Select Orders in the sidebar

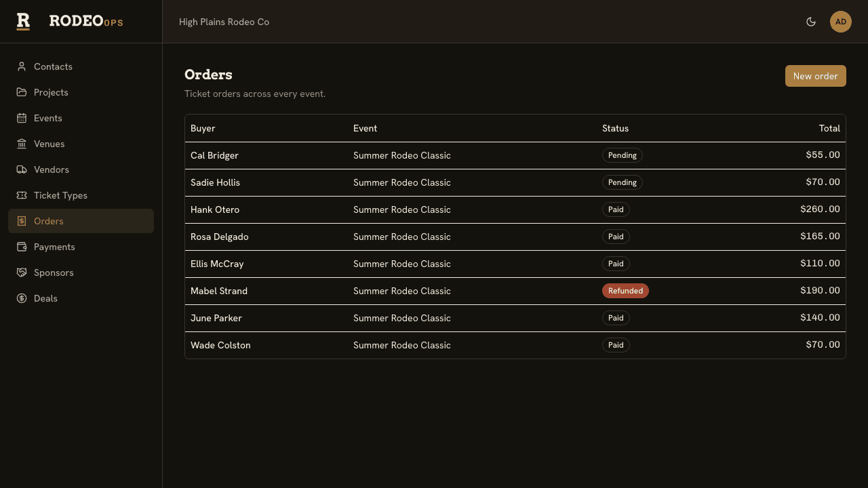point(81,221)
